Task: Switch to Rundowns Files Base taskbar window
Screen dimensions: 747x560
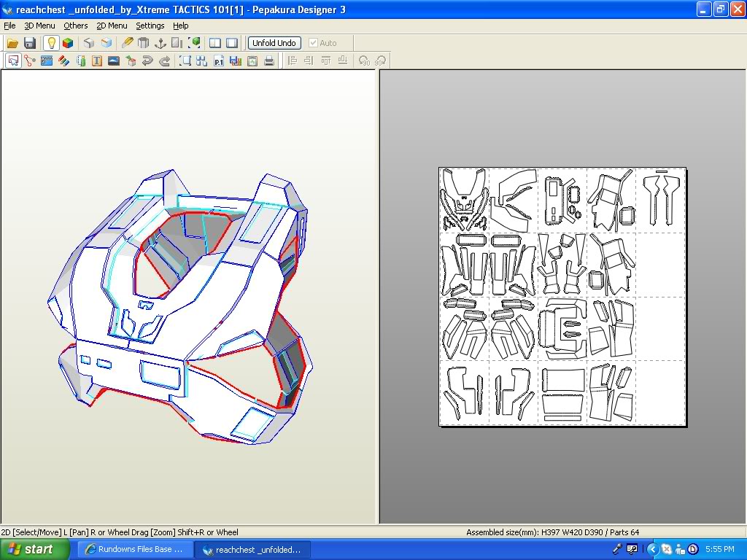Action: (135, 550)
